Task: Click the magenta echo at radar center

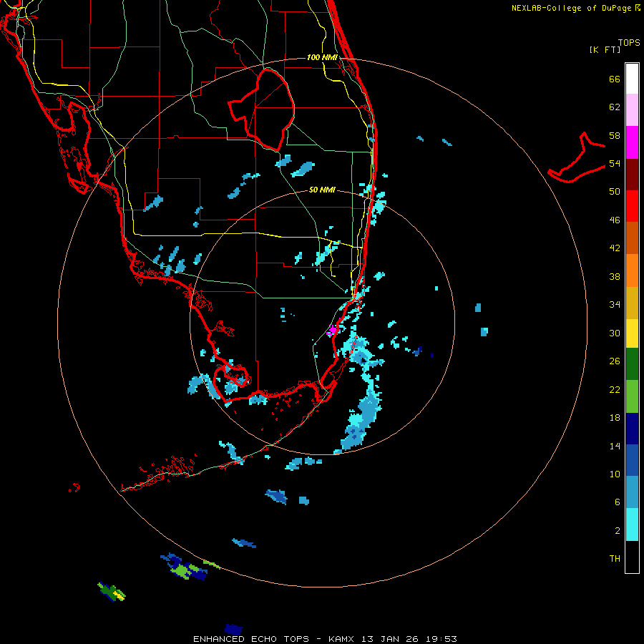Action: 332,330
